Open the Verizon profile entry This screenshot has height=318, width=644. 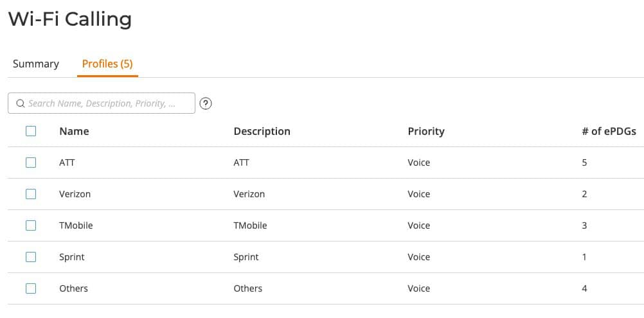tap(75, 194)
